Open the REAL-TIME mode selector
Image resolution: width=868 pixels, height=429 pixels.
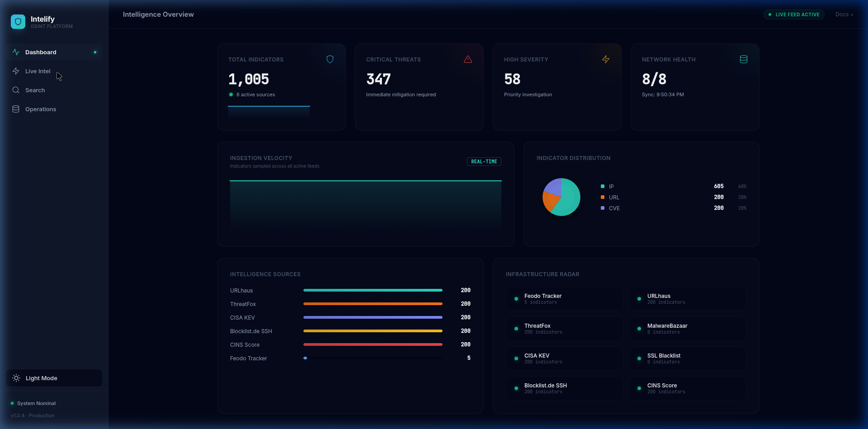tap(483, 161)
